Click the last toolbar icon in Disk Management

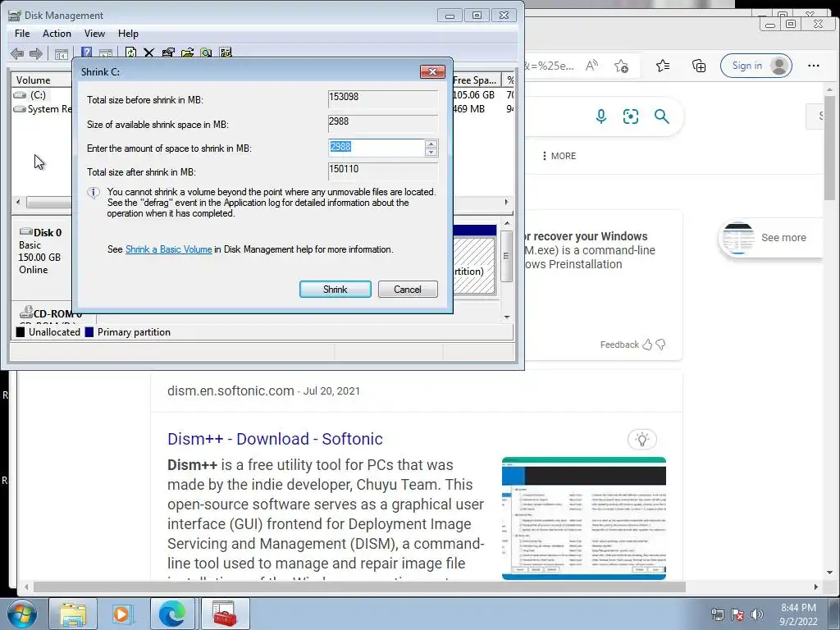pyautogui.click(x=226, y=52)
